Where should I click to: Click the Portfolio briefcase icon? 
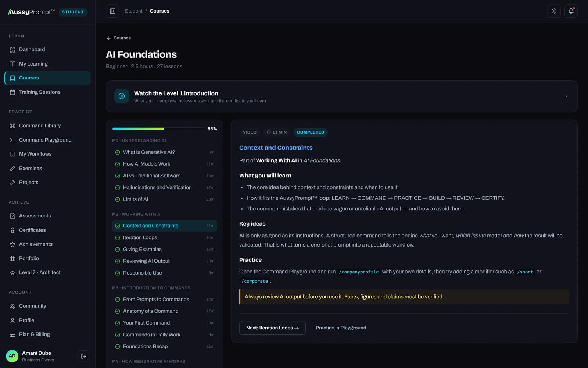click(x=12, y=259)
